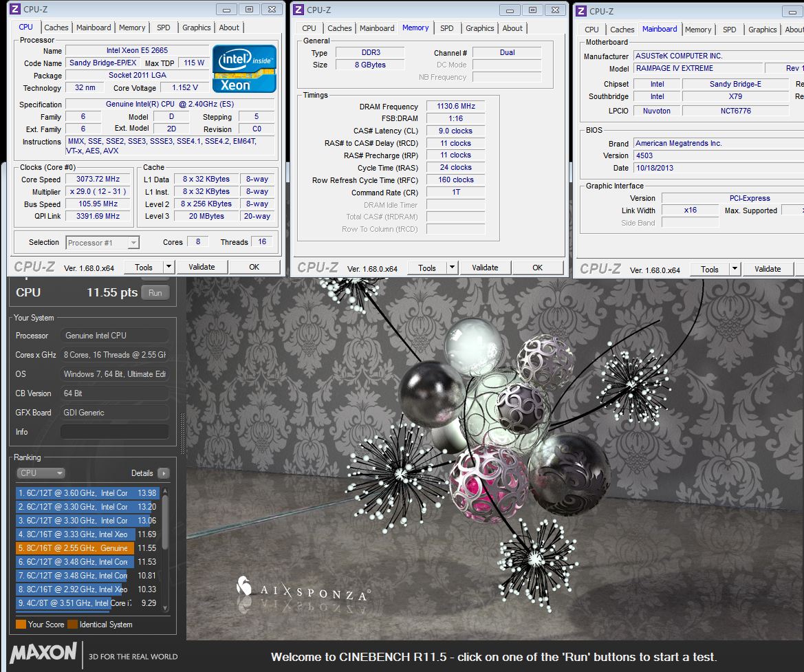
Task: Click Validate in left CPU-Z window
Action: pos(202,267)
